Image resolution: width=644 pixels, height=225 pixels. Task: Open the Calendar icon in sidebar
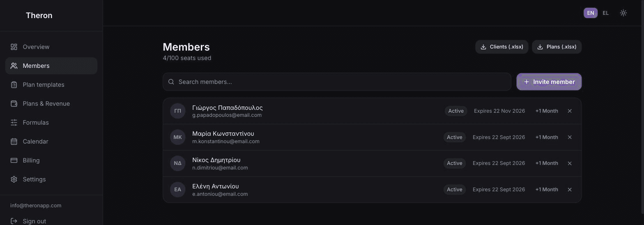tap(14, 141)
